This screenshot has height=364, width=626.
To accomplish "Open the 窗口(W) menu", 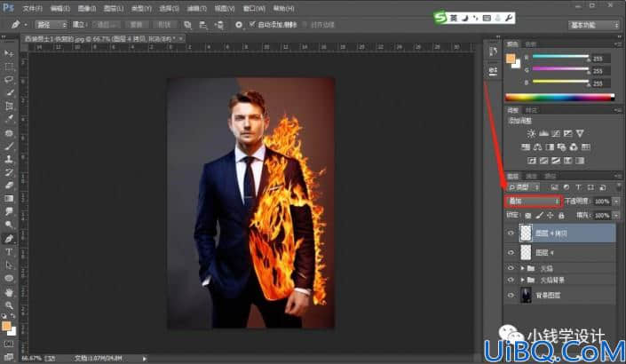I will [x=254, y=8].
